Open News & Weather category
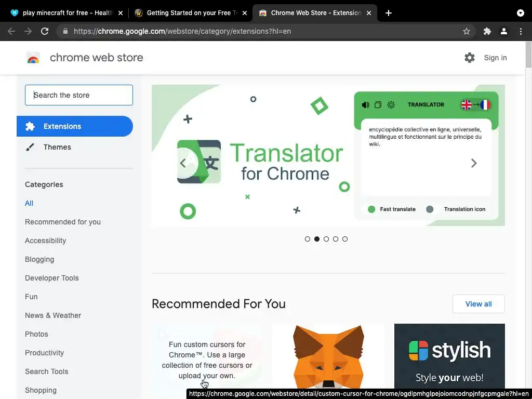Viewport: 532px width, 399px height. (x=53, y=315)
